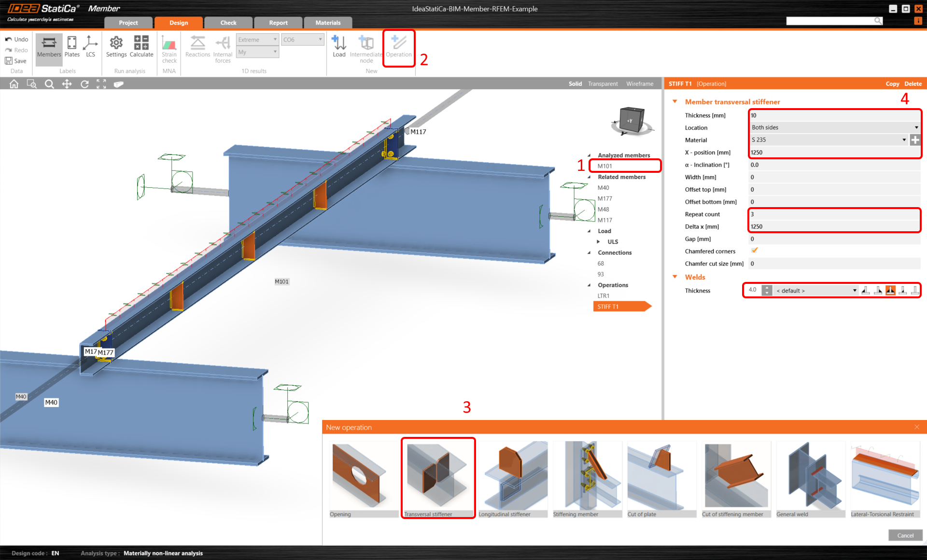Click Delete for STIFF T1 operation

coord(913,84)
